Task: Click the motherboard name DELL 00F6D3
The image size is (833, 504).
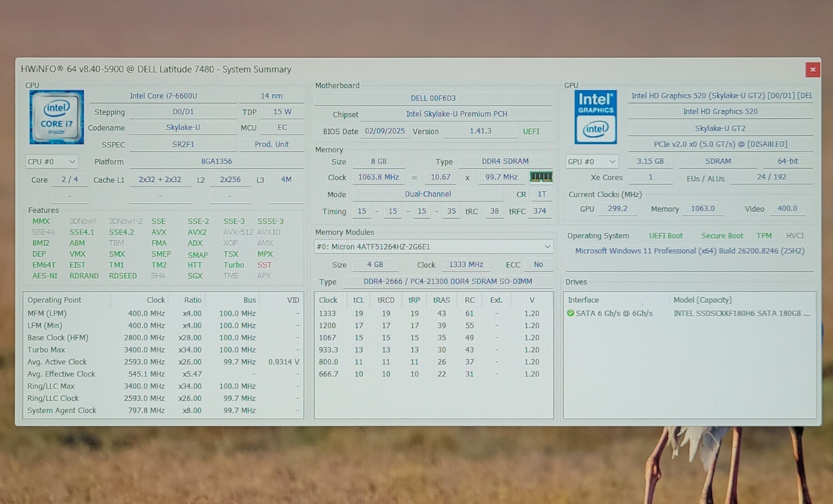Action: [433, 98]
